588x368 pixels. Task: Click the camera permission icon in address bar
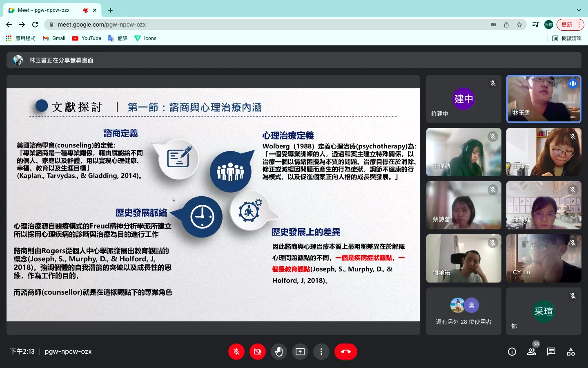point(493,25)
